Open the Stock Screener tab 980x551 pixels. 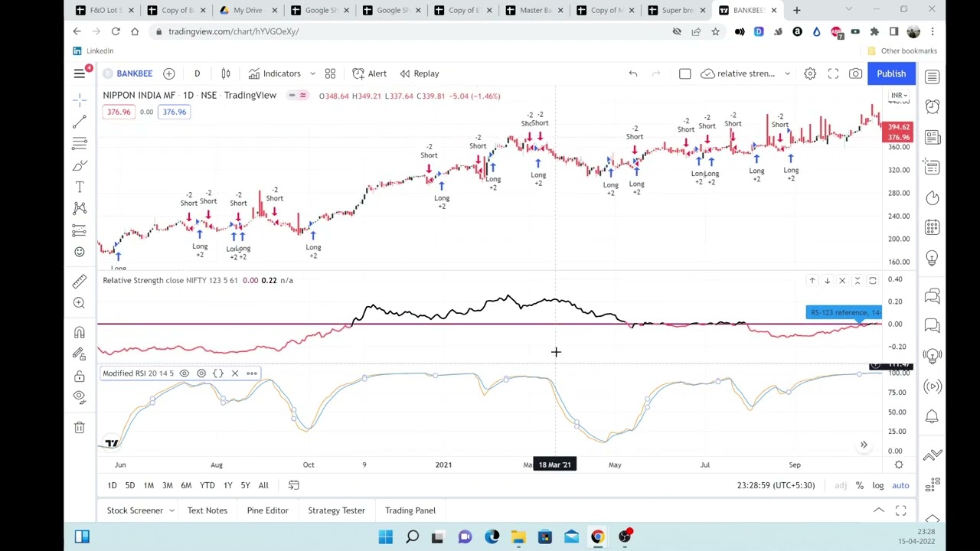click(x=135, y=510)
